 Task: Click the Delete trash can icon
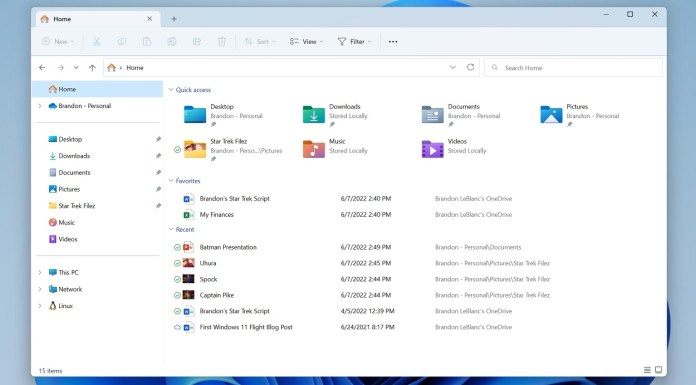click(221, 42)
